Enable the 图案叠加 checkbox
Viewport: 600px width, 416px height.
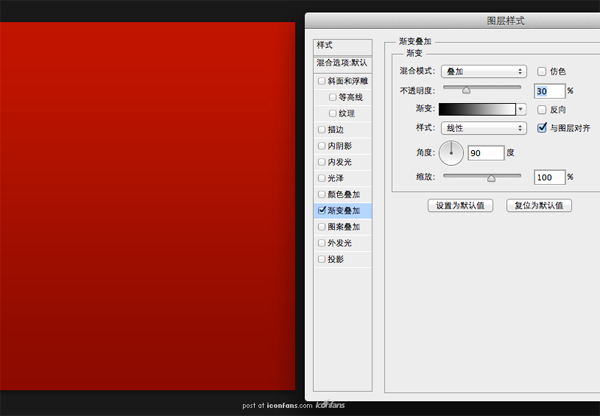[x=321, y=227]
